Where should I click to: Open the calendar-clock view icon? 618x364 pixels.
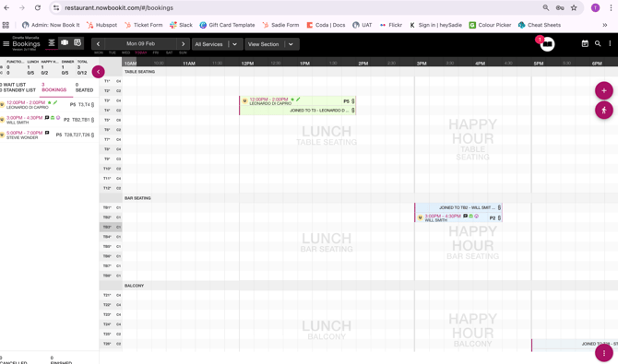pos(77,42)
